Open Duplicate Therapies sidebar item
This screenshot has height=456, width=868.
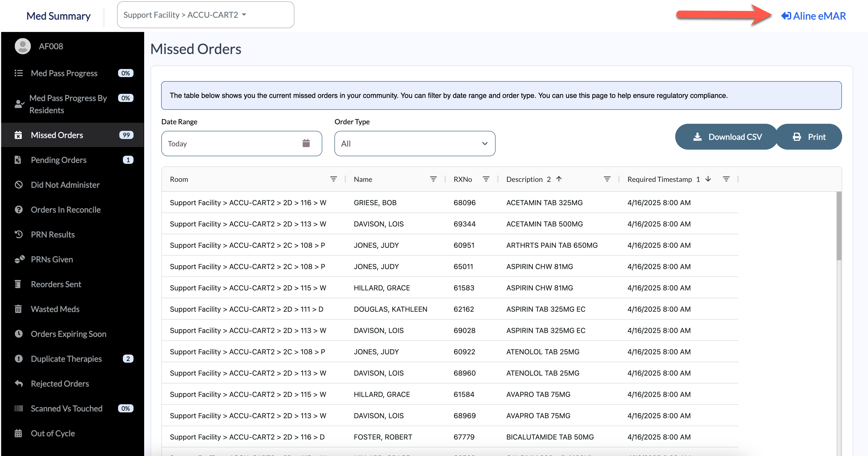pyautogui.click(x=66, y=359)
